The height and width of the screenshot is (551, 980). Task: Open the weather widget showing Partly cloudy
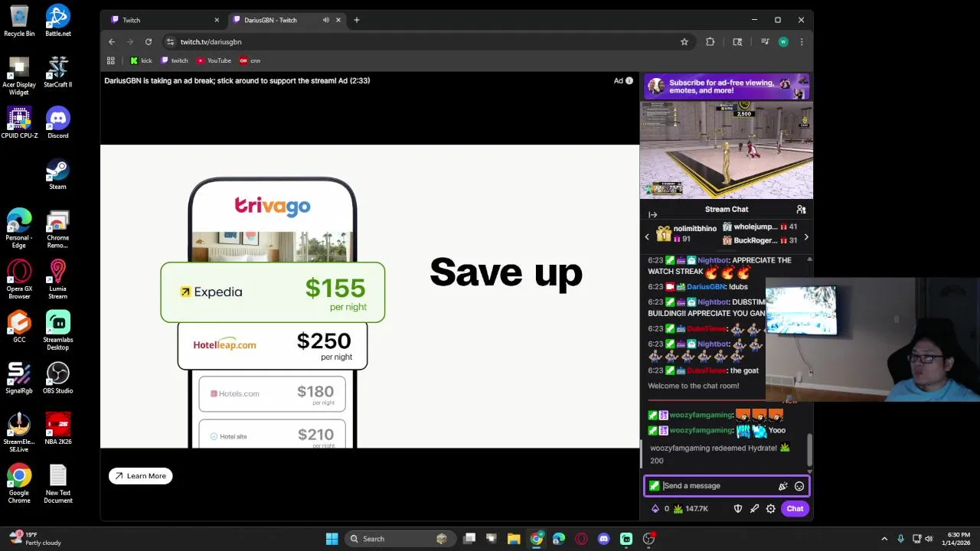click(34, 539)
